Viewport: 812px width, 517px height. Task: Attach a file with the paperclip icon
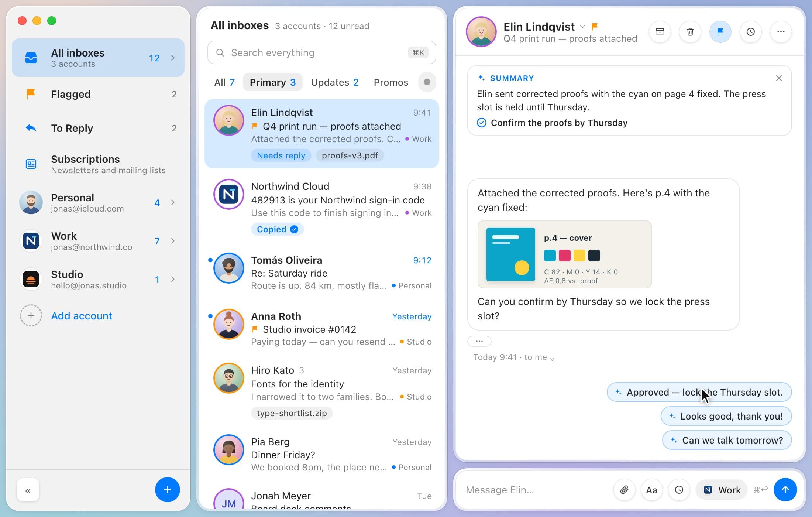click(624, 490)
